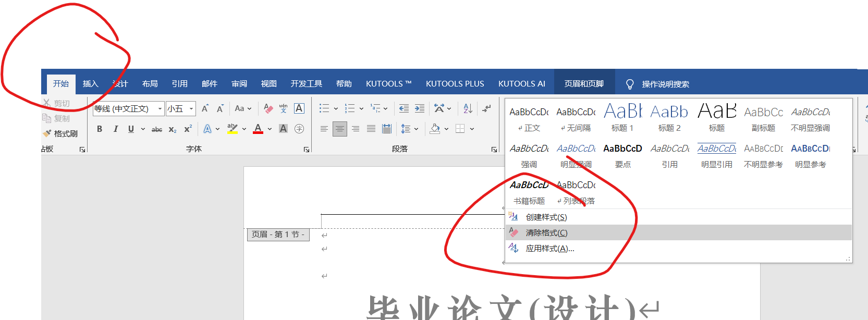The height and width of the screenshot is (320, 868).
Task: Expand the Font dialog launcher
Action: coord(307,150)
